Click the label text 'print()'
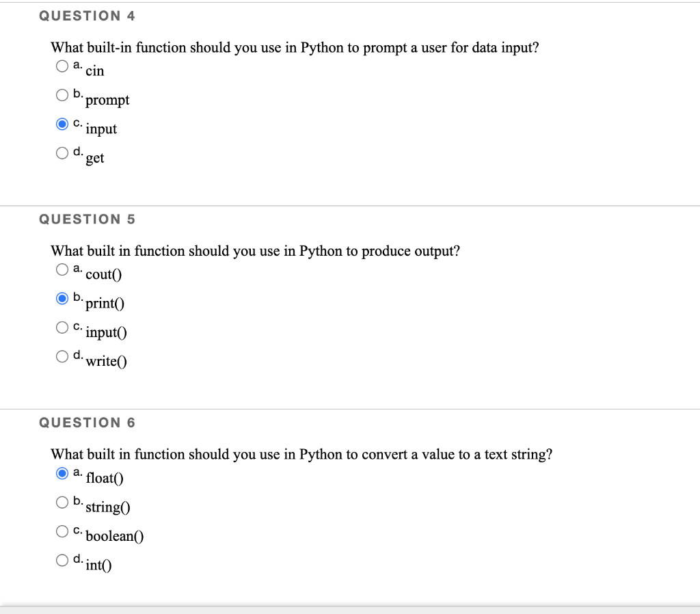The height and width of the screenshot is (614, 700). [104, 304]
